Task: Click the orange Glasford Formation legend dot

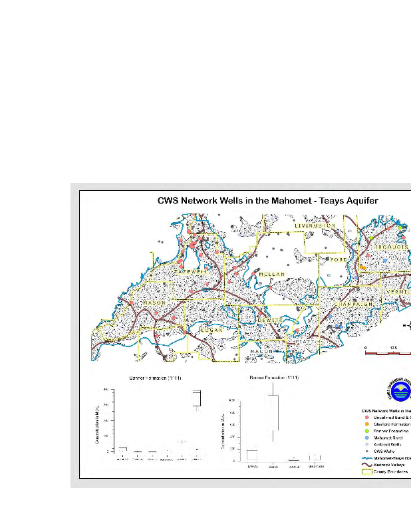Action: click(366, 424)
